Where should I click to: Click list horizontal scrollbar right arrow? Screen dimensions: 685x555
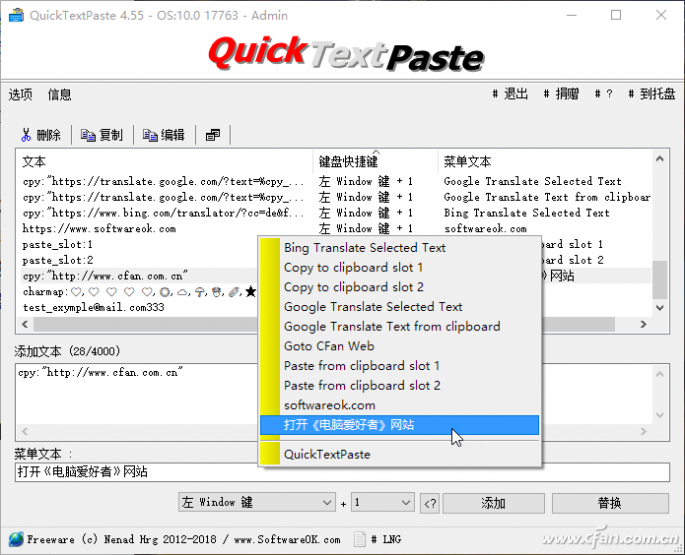[643, 324]
